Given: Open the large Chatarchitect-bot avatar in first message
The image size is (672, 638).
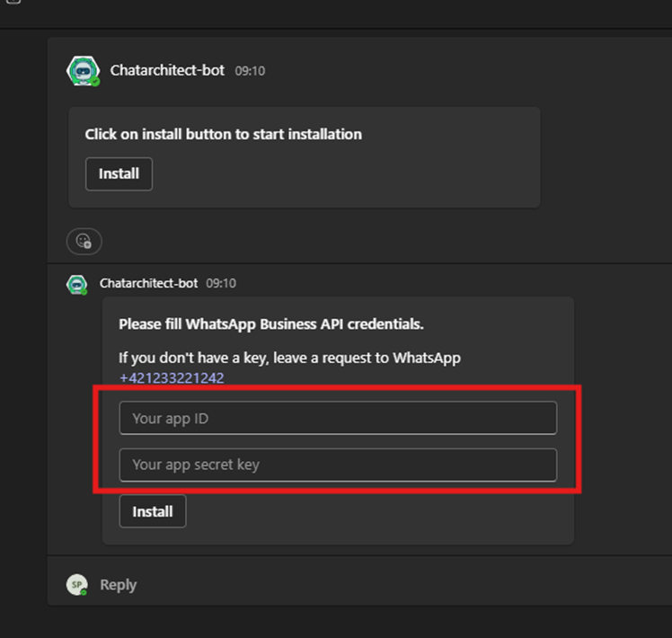Looking at the screenshot, I should click(x=84, y=71).
